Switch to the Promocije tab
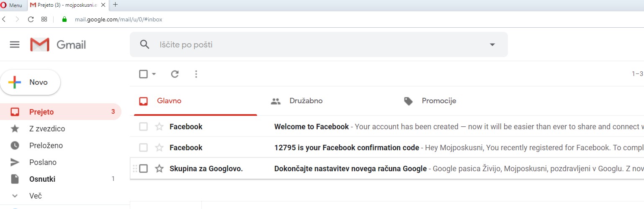The width and height of the screenshot is (644, 209). pyautogui.click(x=438, y=101)
